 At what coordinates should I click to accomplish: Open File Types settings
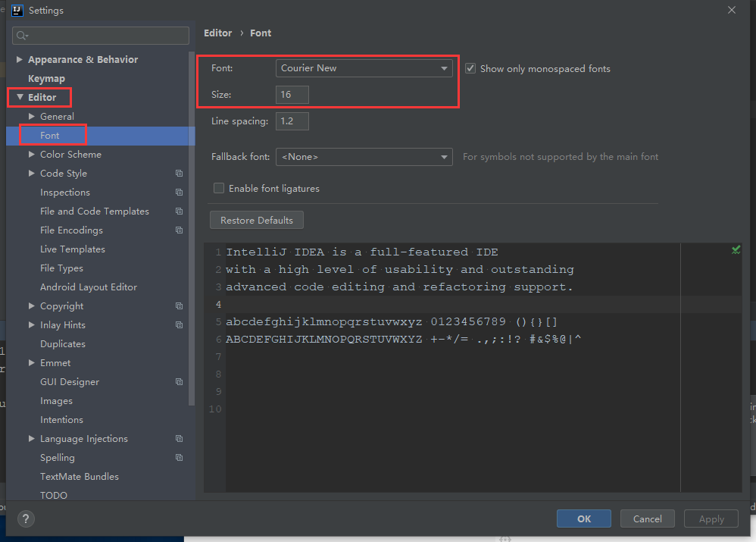click(x=61, y=268)
